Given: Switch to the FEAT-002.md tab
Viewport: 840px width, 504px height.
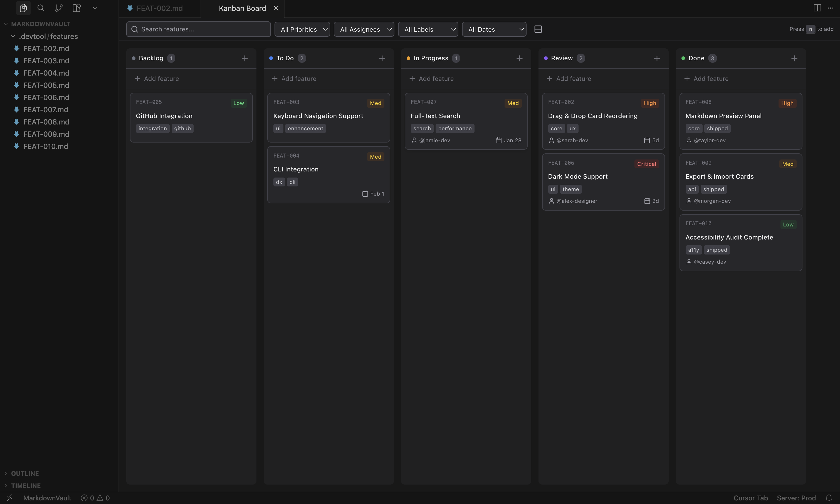Looking at the screenshot, I should point(160,8).
